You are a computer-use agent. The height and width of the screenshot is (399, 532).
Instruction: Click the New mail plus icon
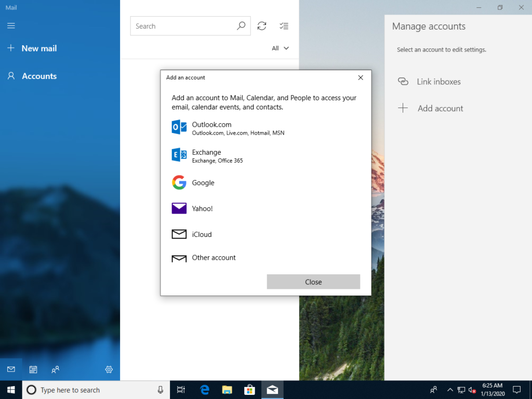click(11, 48)
